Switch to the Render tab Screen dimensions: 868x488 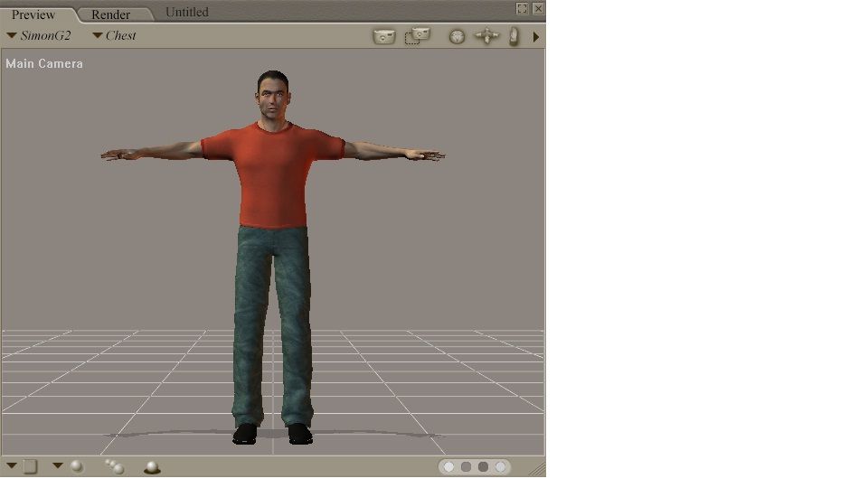coord(110,14)
